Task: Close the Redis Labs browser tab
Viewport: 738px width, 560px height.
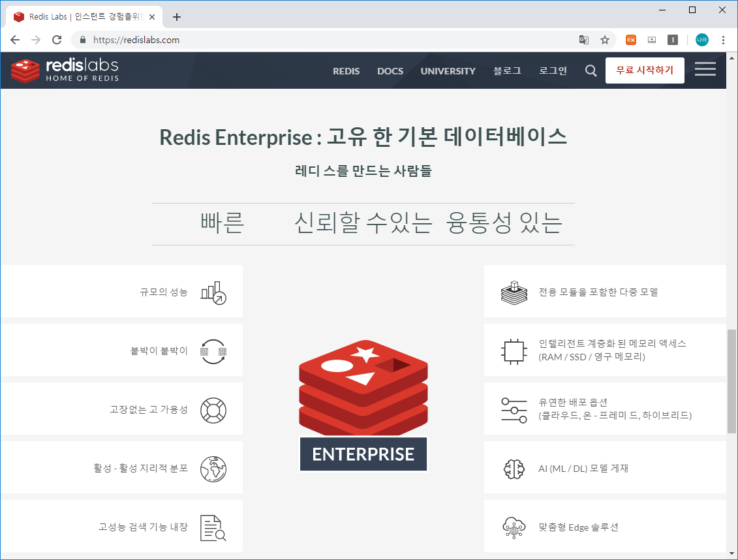Action: [x=152, y=17]
